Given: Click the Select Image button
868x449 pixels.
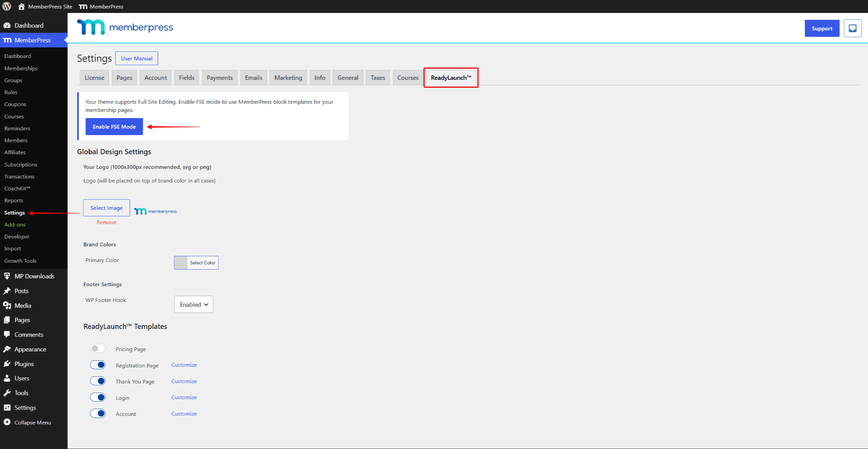Looking at the screenshot, I should tap(106, 208).
